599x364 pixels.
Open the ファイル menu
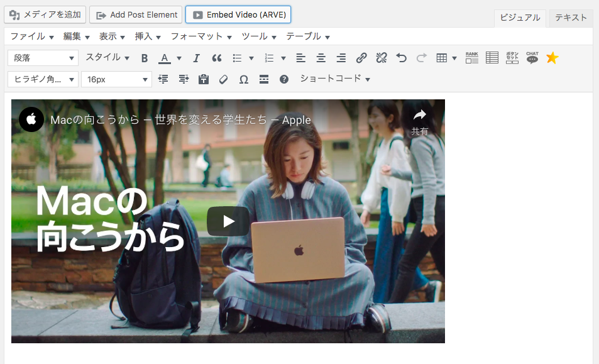(32, 36)
